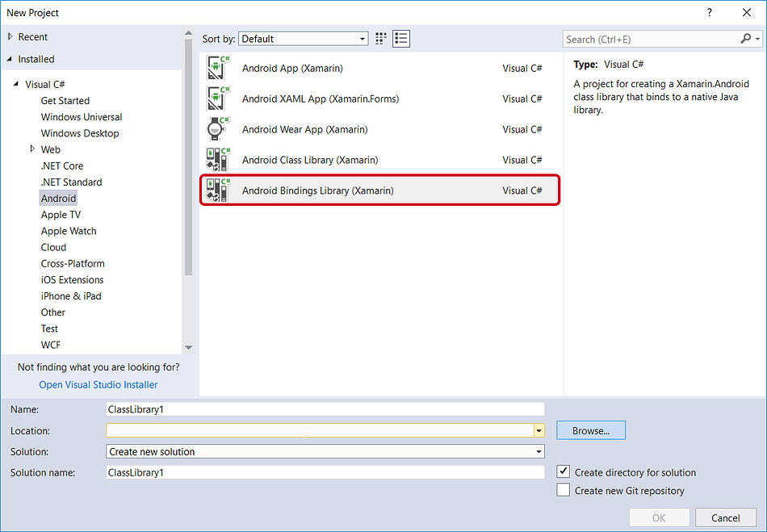Select iOS Extensions category

(x=72, y=279)
